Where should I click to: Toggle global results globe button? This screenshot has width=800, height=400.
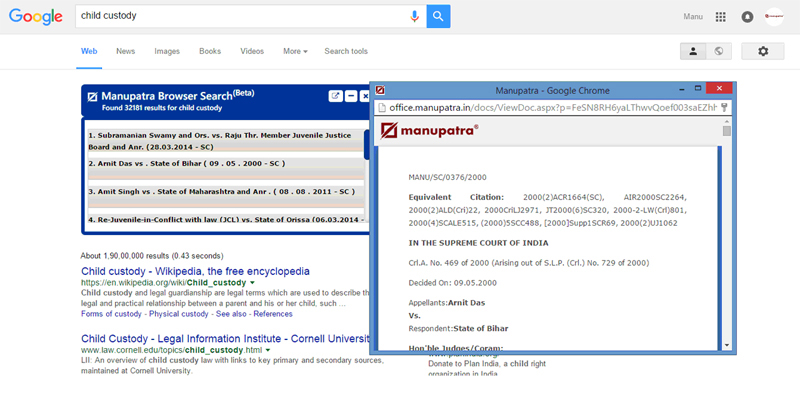coord(719,51)
